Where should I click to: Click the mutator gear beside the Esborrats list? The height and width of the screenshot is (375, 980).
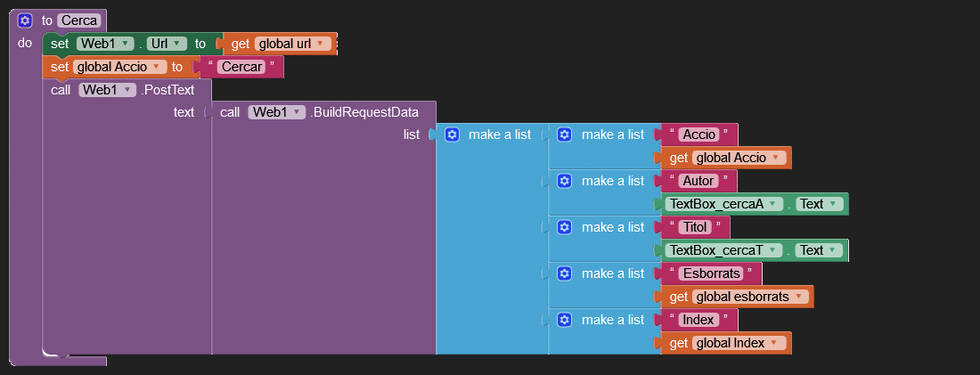tap(564, 273)
